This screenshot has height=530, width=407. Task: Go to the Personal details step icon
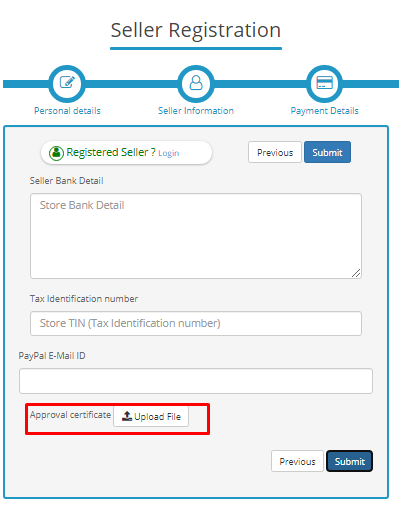coord(67,83)
